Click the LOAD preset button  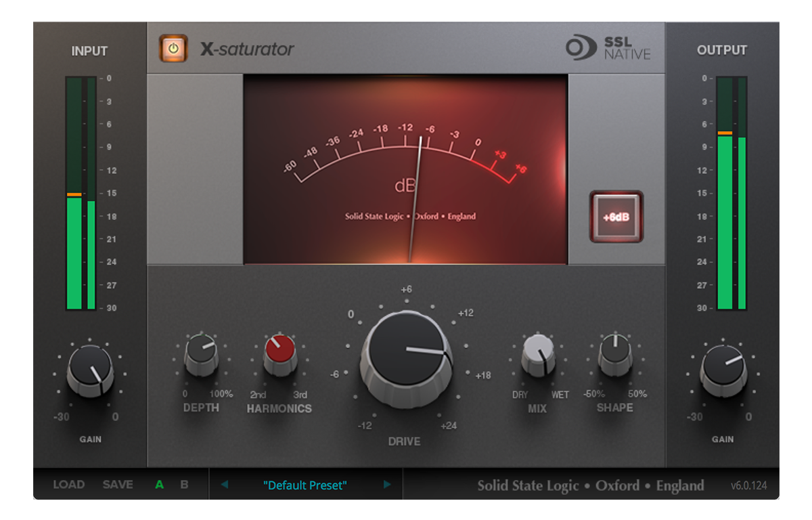[69, 485]
